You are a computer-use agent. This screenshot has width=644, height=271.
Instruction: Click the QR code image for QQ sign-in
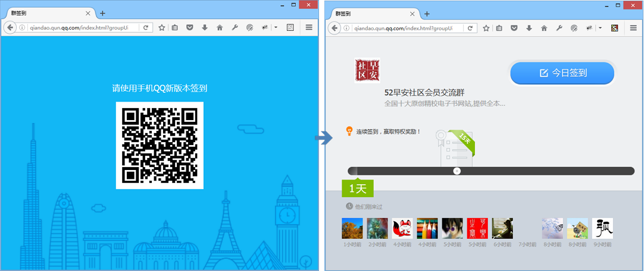160,145
